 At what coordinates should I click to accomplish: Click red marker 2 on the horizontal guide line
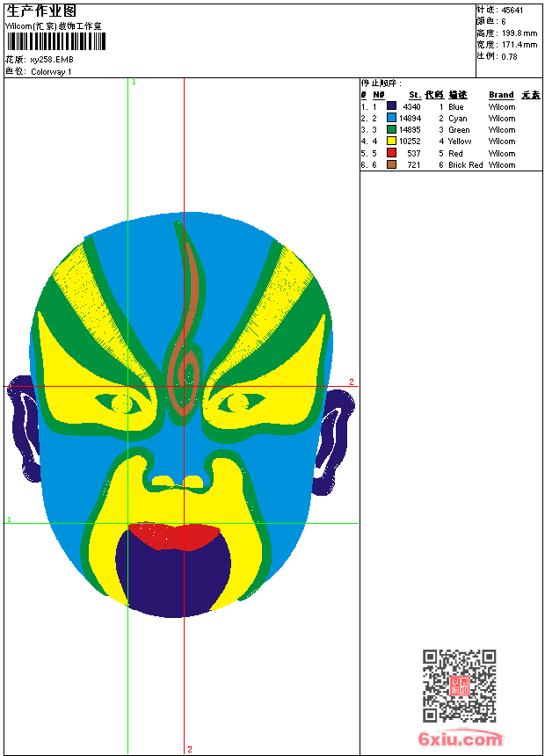point(351,382)
